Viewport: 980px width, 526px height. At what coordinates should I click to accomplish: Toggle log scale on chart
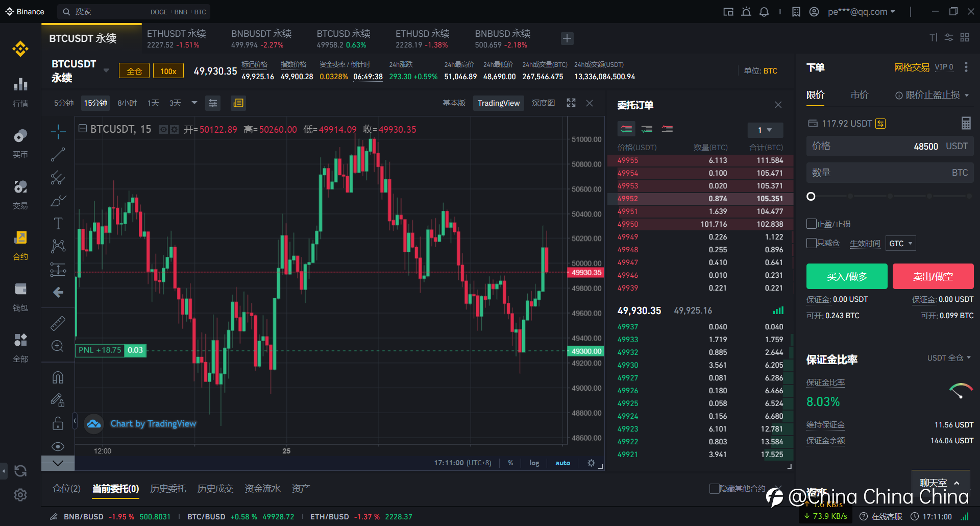pos(534,463)
